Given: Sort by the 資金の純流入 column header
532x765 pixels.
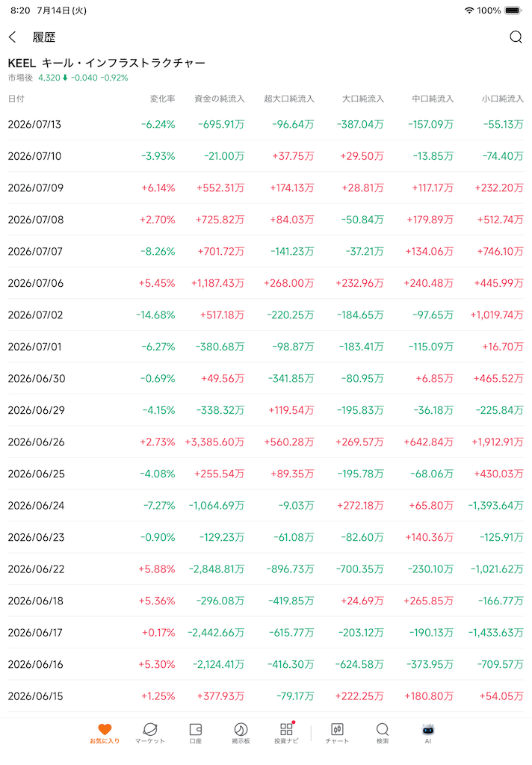Looking at the screenshot, I should click(x=219, y=99).
